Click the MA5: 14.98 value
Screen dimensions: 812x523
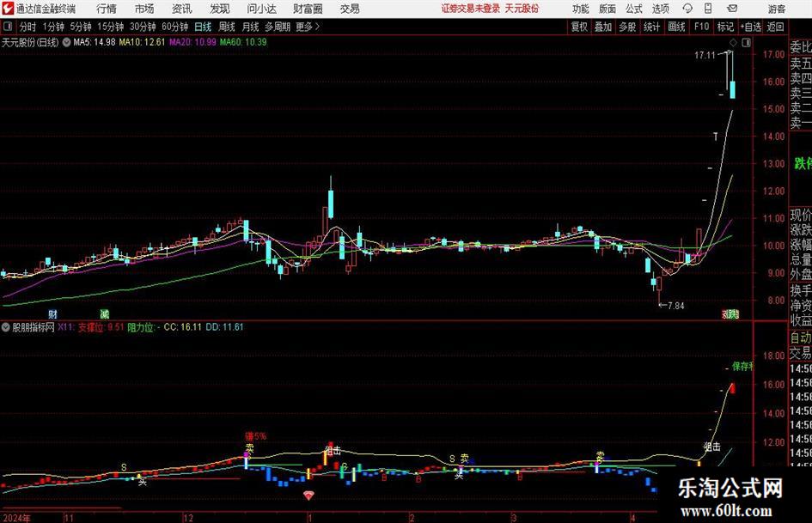pos(95,42)
